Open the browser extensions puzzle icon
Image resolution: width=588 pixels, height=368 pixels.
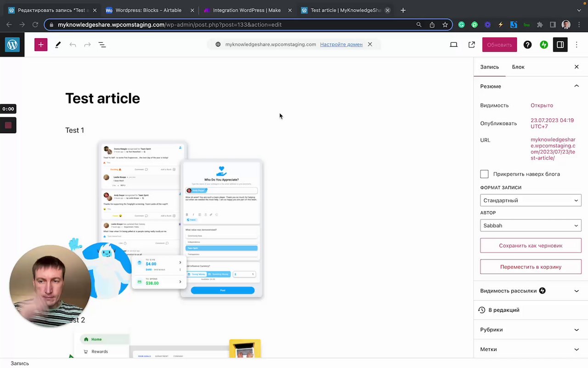(540, 25)
